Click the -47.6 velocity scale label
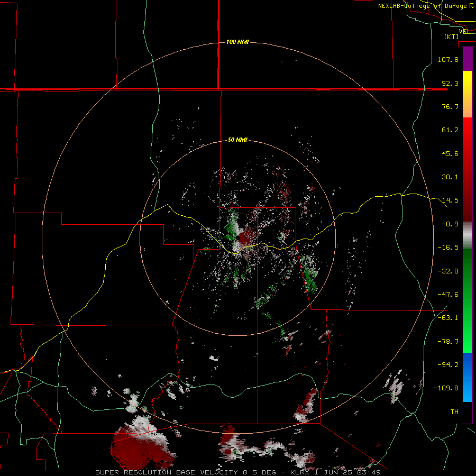 [x=448, y=295]
